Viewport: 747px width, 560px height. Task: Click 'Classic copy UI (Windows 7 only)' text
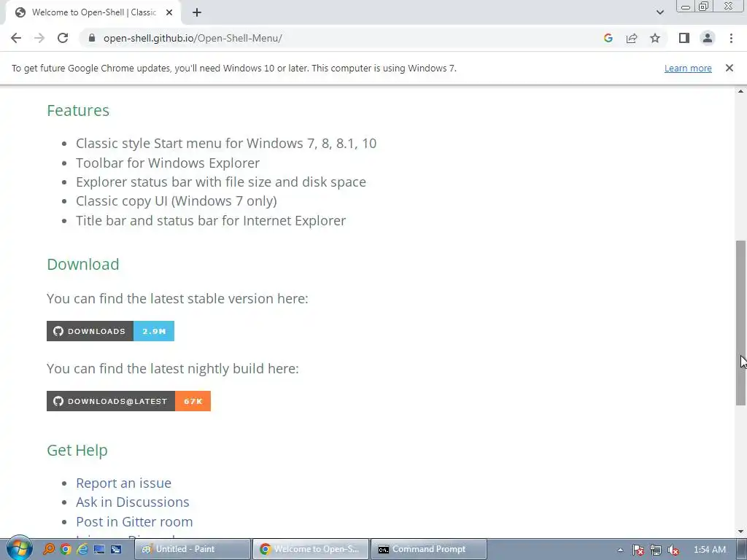177,201
